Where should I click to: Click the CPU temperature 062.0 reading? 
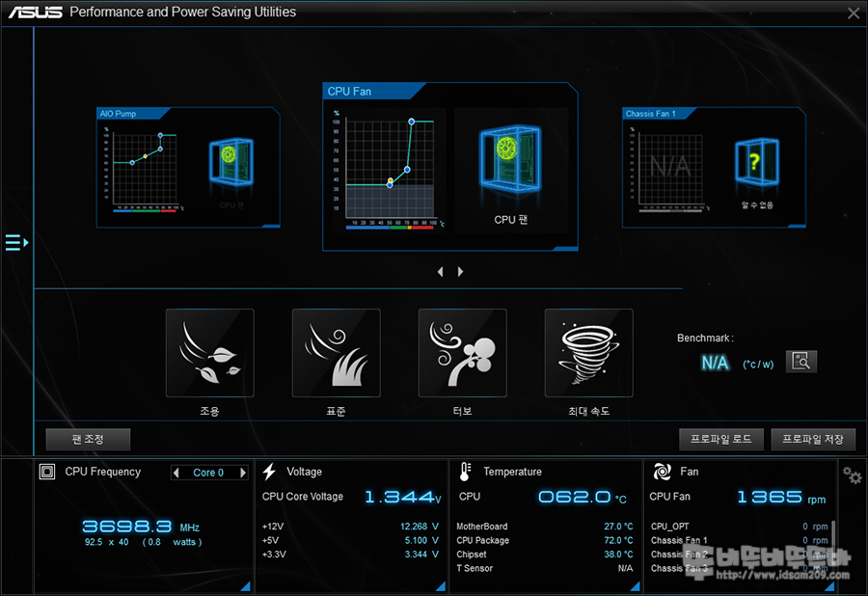583,497
